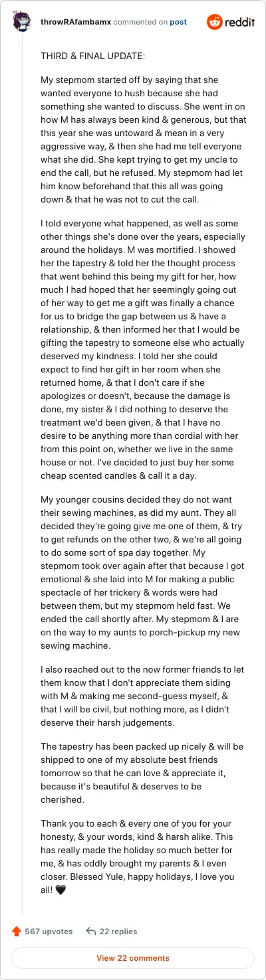The height and width of the screenshot is (980, 266).
Task: Click the 'reddit' wordmark text
Action: coord(240,22)
